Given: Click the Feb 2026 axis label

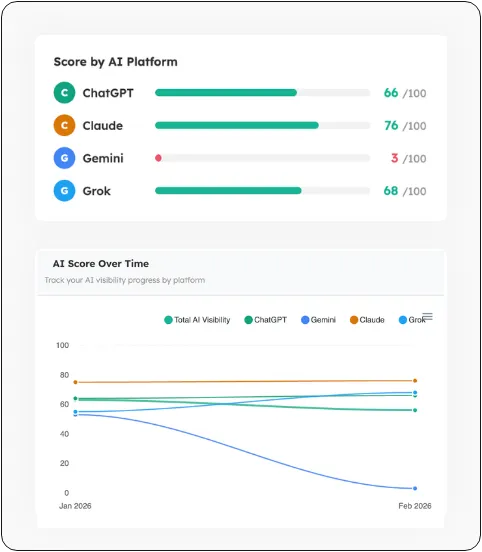Looking at the screenshot, I should (415, 506).
